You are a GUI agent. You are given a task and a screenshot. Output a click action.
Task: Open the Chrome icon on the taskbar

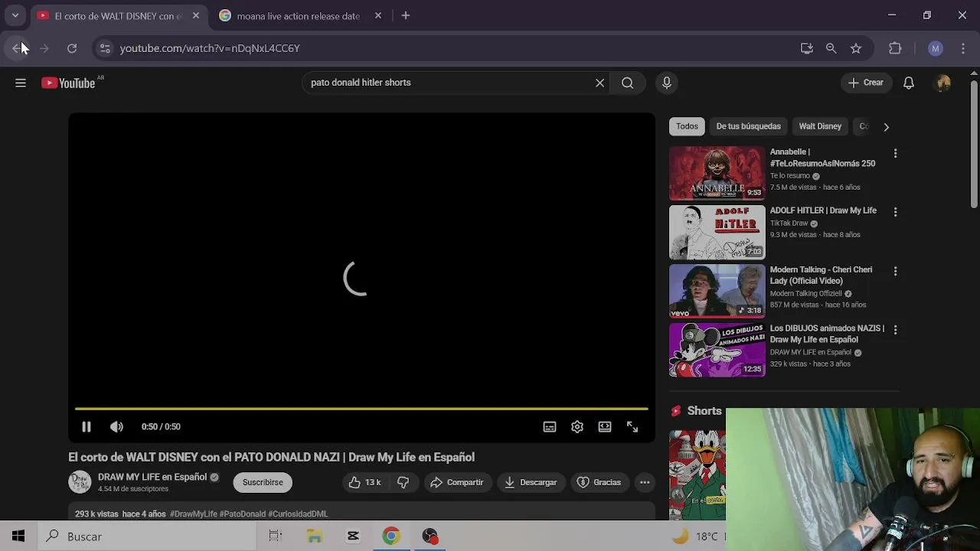391,536
